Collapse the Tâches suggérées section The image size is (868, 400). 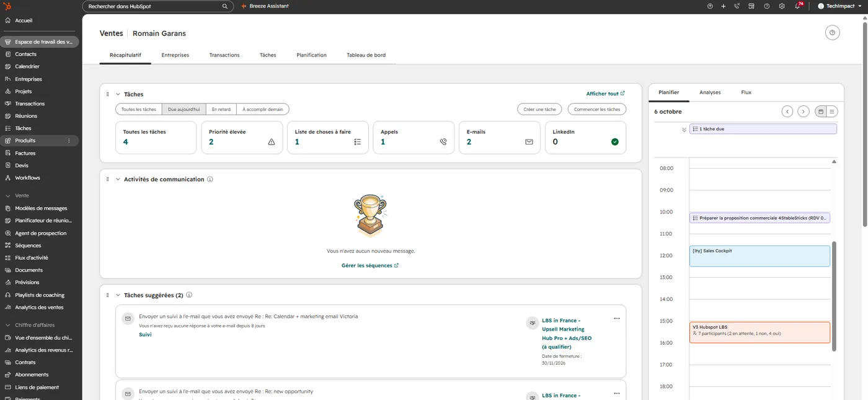pos(118,295)
